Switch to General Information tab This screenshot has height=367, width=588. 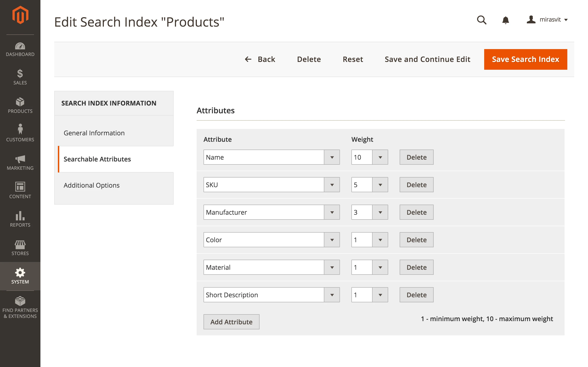(94, 133)
